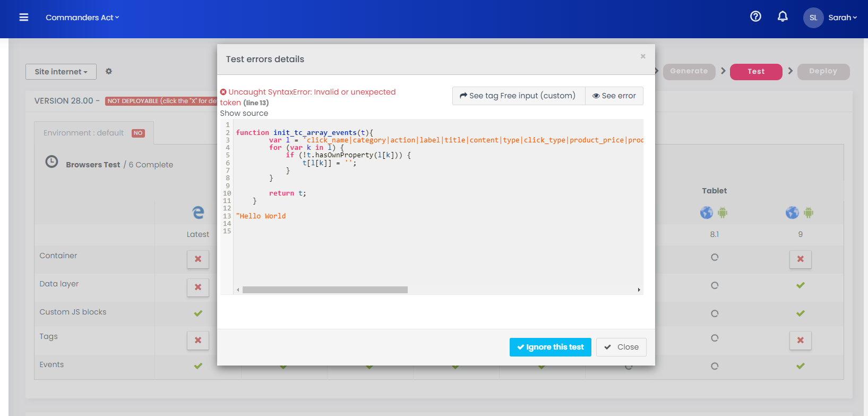The height and width of the screenshot is (416, 868).
Task: Click the Show source link
Action: (244, 113)
